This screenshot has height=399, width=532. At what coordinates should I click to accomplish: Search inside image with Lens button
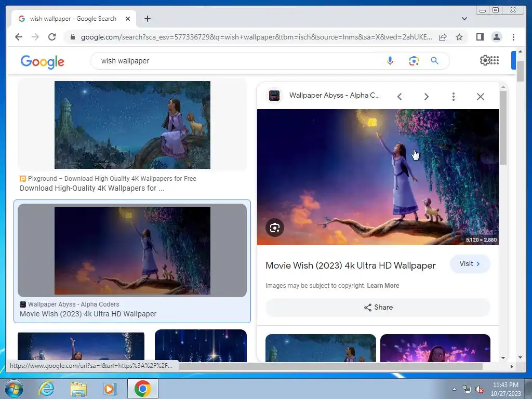[x=275, y=228]
